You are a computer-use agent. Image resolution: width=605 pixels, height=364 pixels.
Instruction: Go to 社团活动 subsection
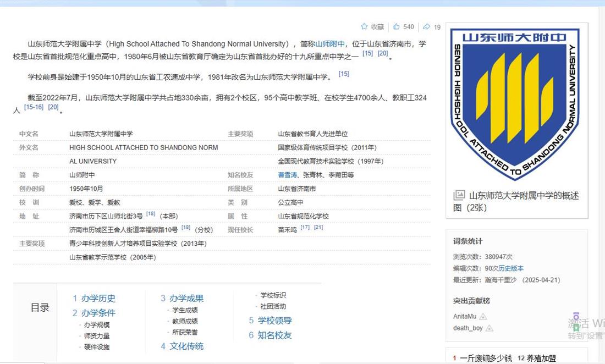[x=273, y=307]
